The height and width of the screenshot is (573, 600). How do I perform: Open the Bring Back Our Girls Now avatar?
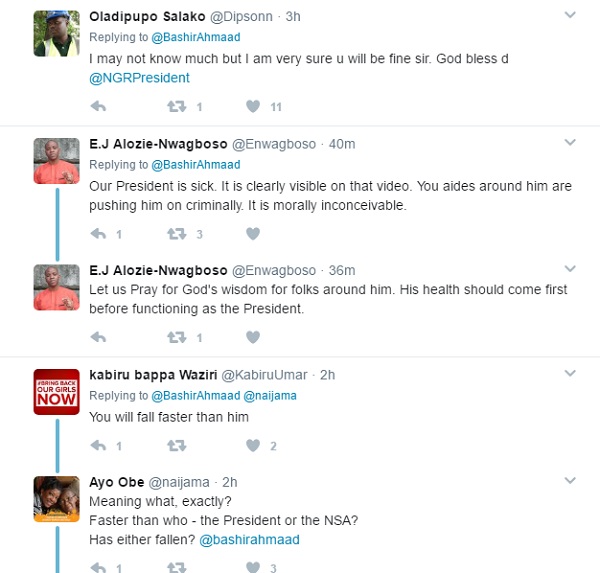click(x=56, y=391)
